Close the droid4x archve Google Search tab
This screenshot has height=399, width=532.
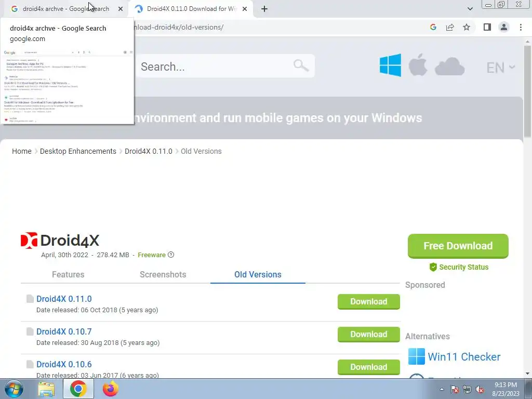121,9
